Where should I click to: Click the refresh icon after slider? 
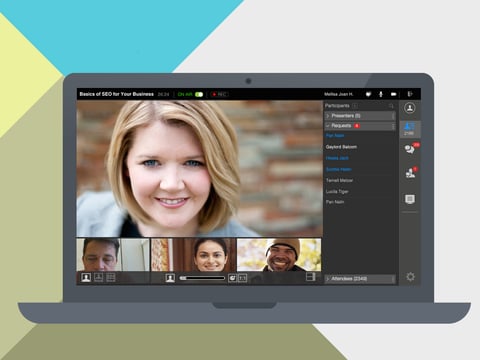(232, 278)
